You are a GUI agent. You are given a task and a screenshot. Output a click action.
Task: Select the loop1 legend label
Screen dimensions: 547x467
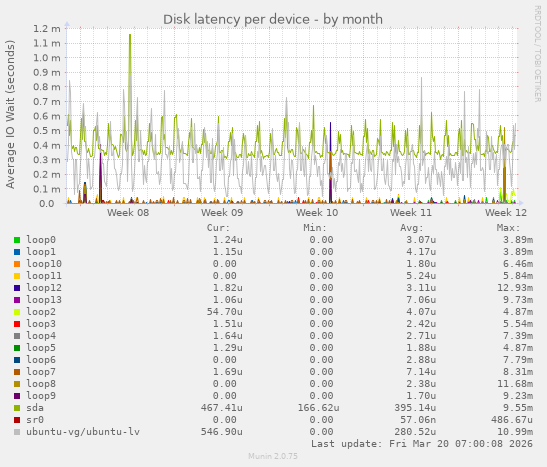(41, 252)
